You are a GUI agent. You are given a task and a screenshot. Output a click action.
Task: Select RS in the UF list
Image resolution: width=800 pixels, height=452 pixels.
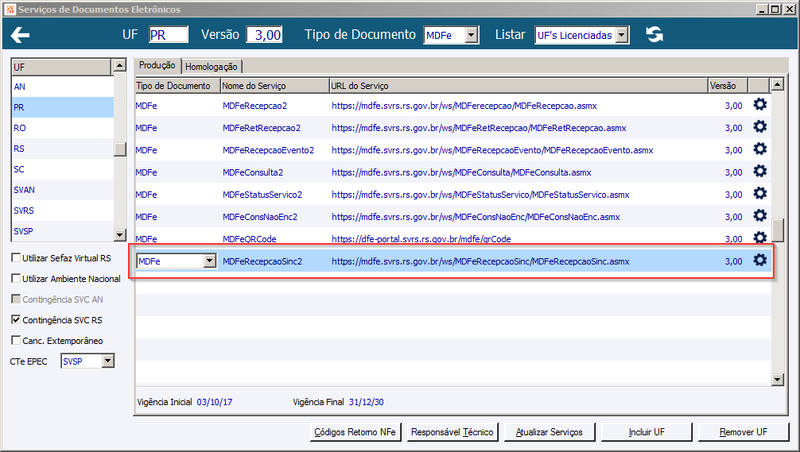62,148
